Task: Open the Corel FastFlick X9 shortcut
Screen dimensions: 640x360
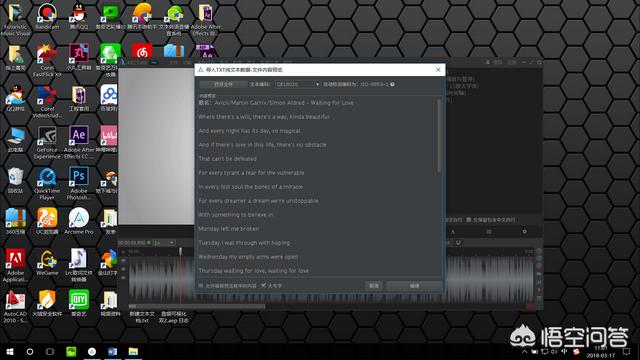Action: click(47, 60)
